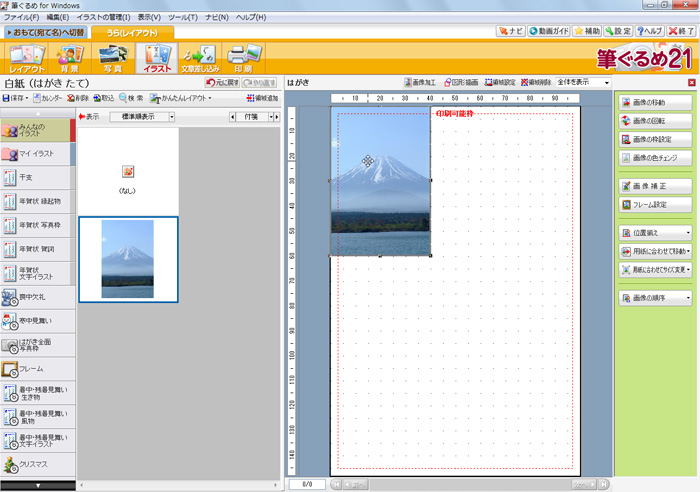Click the 画像の回転 rotate image button
700x492 pixels.
(655, 121)
